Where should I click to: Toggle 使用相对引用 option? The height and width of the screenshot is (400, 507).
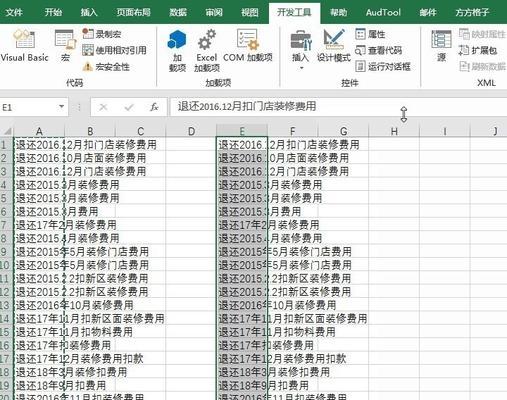(114, 50)
